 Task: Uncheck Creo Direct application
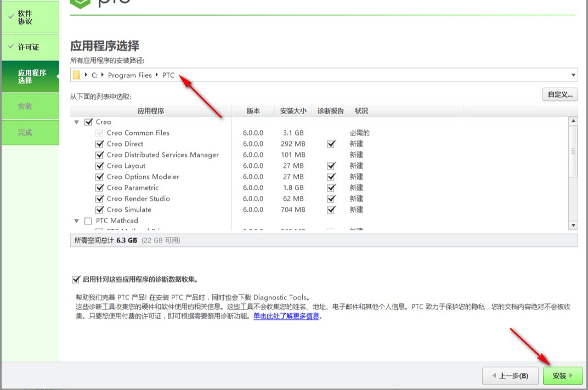tap(99, 144)
